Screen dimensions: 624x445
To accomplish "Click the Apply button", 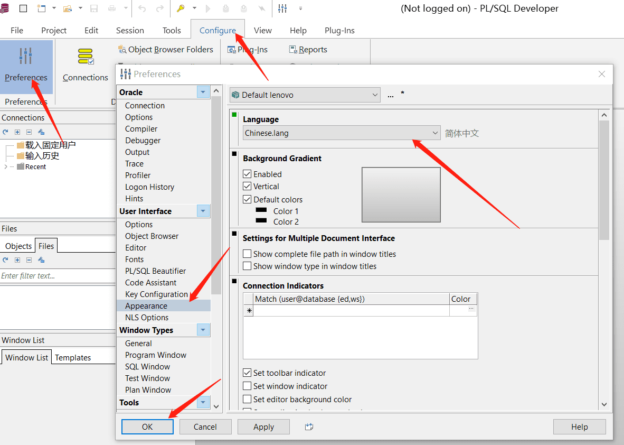I will (263, 427).
